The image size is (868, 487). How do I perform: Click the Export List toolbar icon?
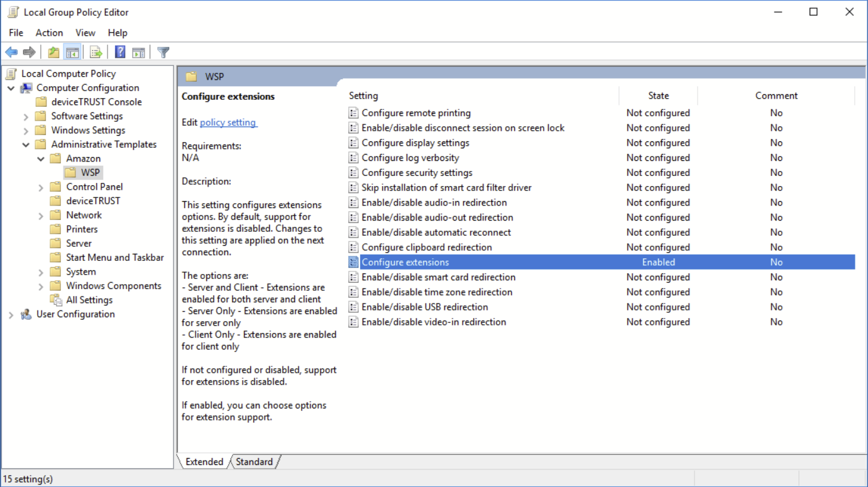[96, 52]
